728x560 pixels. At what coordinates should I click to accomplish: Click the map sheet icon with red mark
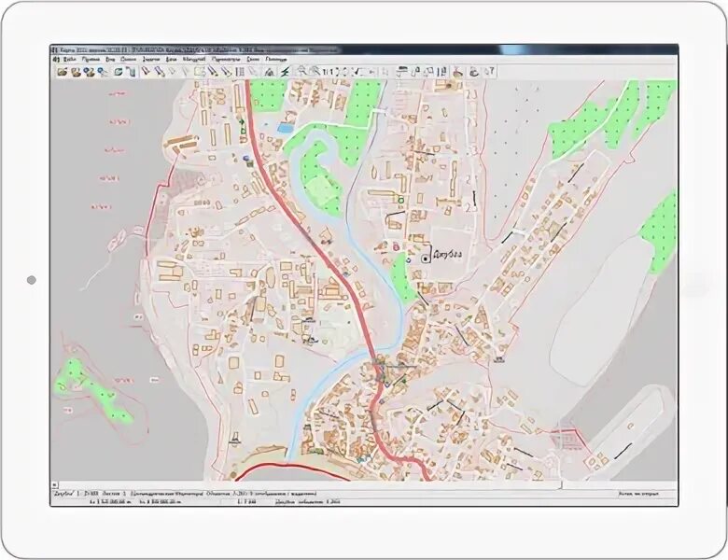200,71
